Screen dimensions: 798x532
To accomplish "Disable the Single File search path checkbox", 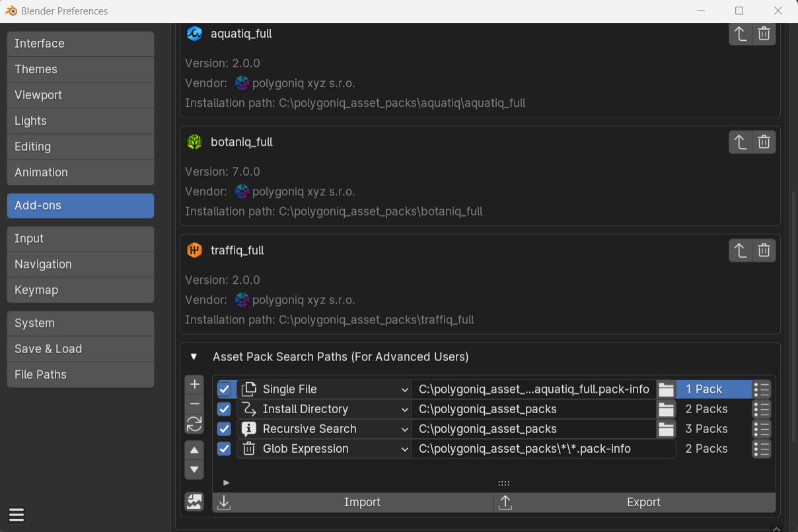I will [225, 389].
